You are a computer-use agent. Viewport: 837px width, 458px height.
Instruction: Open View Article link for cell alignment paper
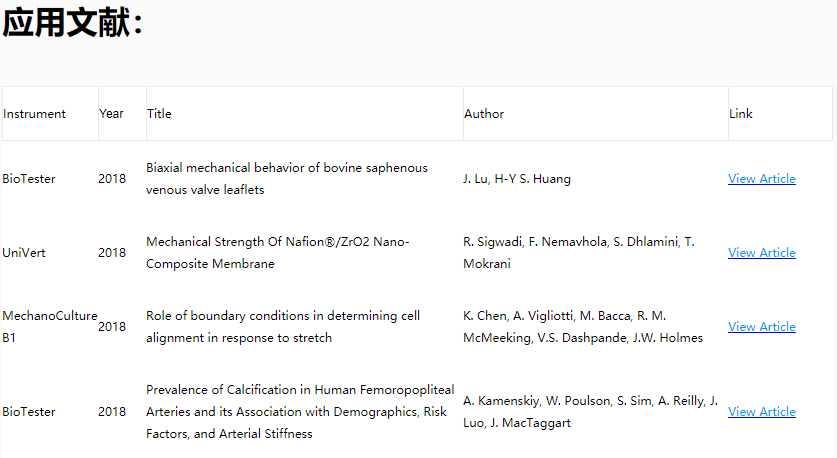pos(761,327)
